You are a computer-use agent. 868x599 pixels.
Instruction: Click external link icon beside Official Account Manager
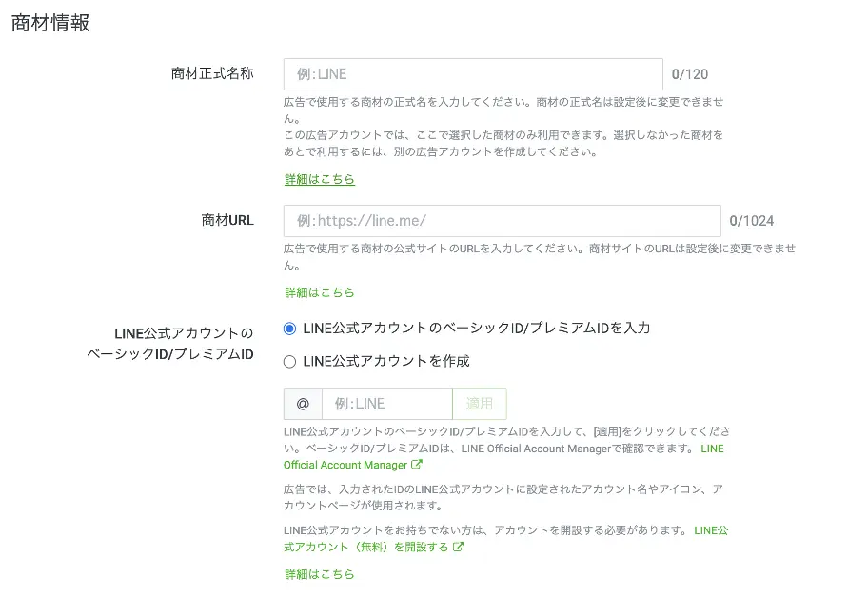pyautogui.click(x=417, y=465)
